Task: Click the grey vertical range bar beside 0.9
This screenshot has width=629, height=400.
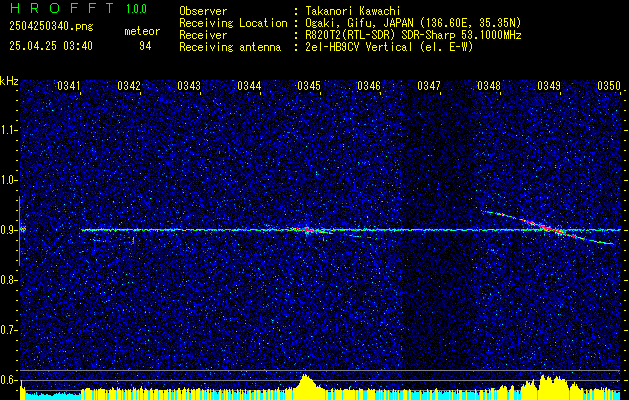Action: 19,231
